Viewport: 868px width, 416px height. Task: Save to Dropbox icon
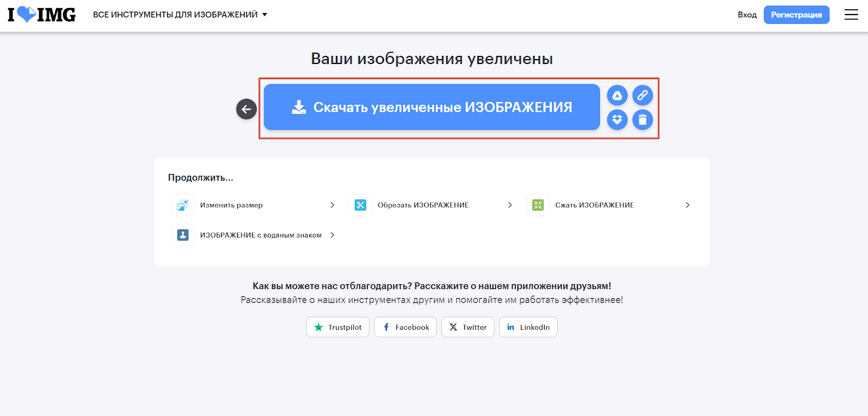point(617,120)
